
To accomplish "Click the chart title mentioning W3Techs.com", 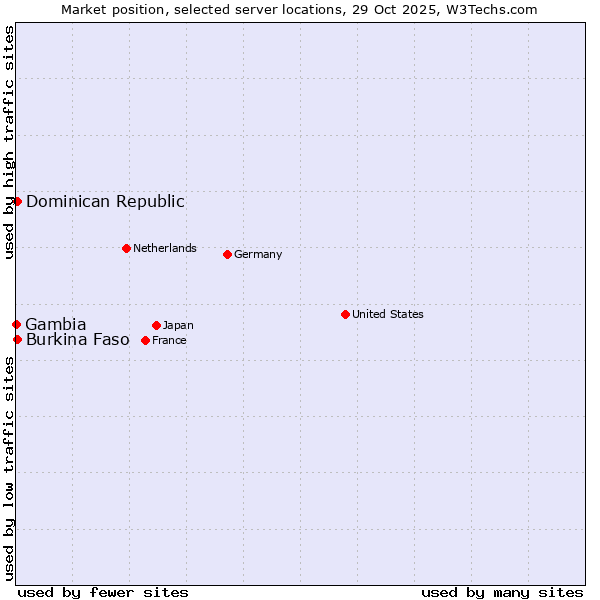I will click(299, 9).
